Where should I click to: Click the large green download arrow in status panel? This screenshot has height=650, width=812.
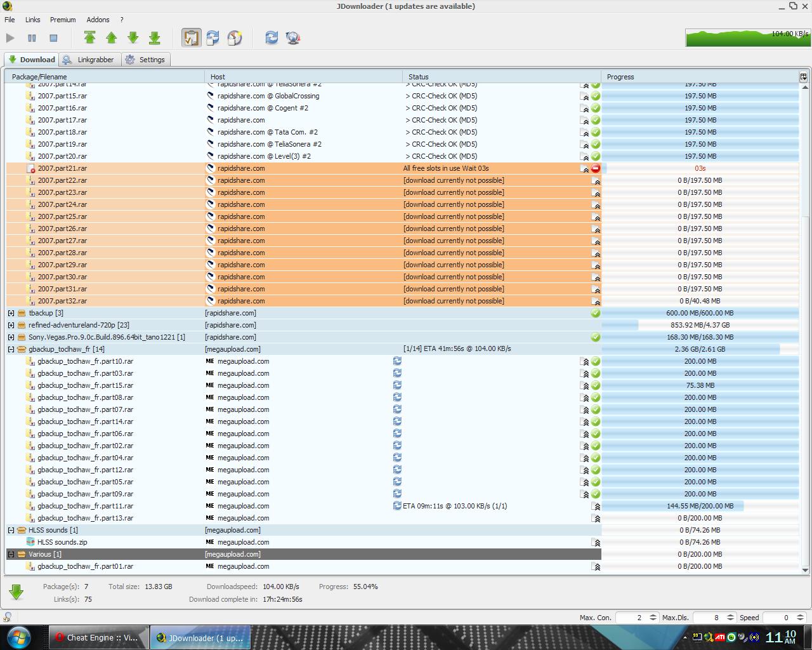coord(16,592)
